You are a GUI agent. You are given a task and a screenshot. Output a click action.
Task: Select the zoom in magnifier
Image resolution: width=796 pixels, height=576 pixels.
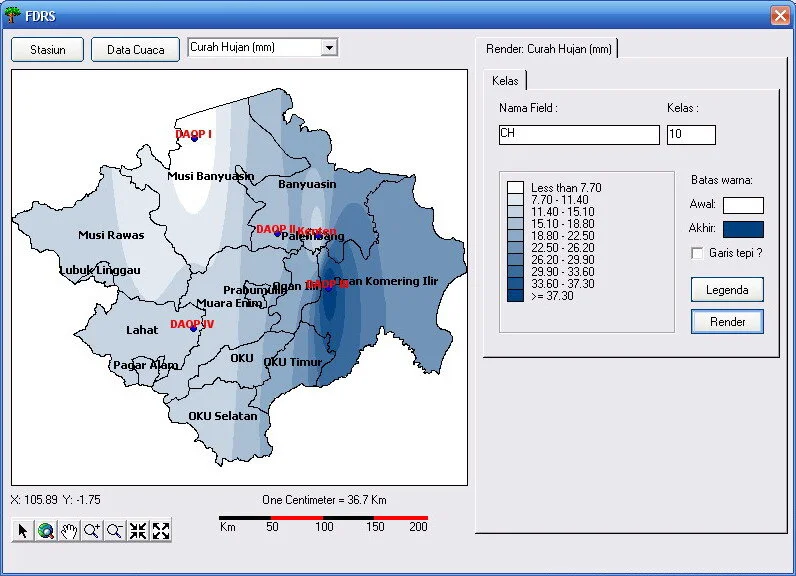click(x=92, y=531)
